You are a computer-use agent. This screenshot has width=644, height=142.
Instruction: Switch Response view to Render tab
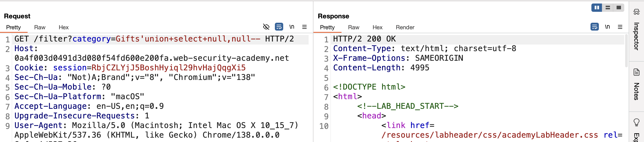(x=405, y=27)
